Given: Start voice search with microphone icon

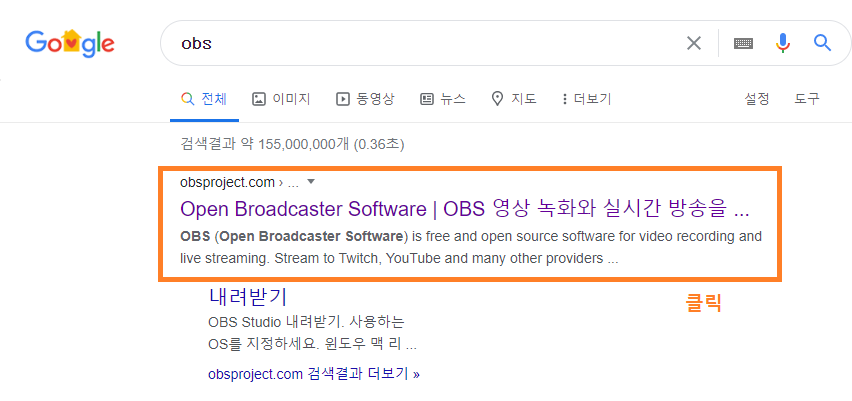Looking at the screenshot, I should (x=782, y=43).
